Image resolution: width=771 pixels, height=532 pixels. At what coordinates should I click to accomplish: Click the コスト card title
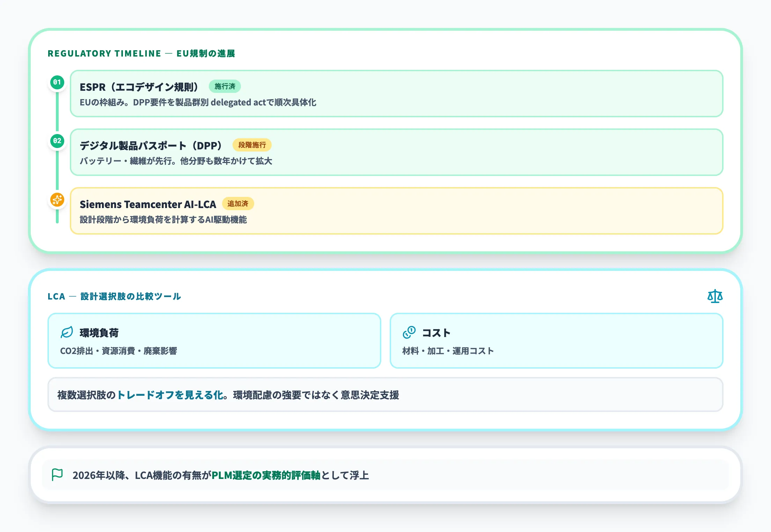(x=436, y=333)
